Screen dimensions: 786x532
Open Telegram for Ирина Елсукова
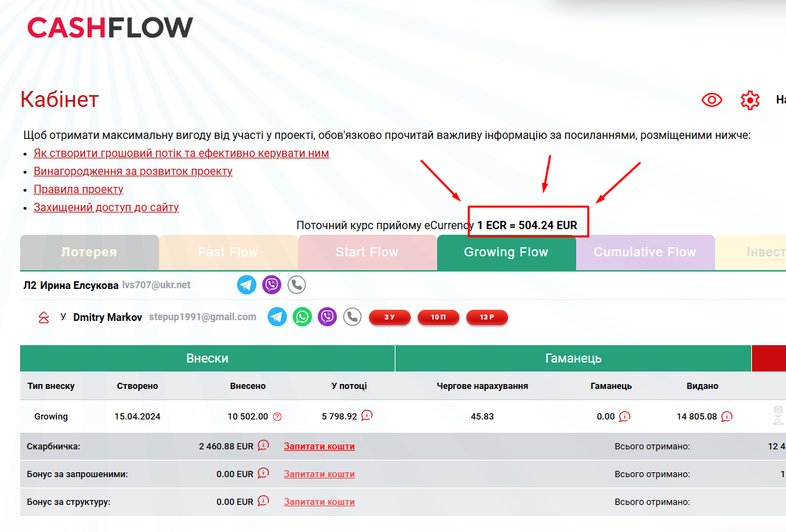point(246,285)
